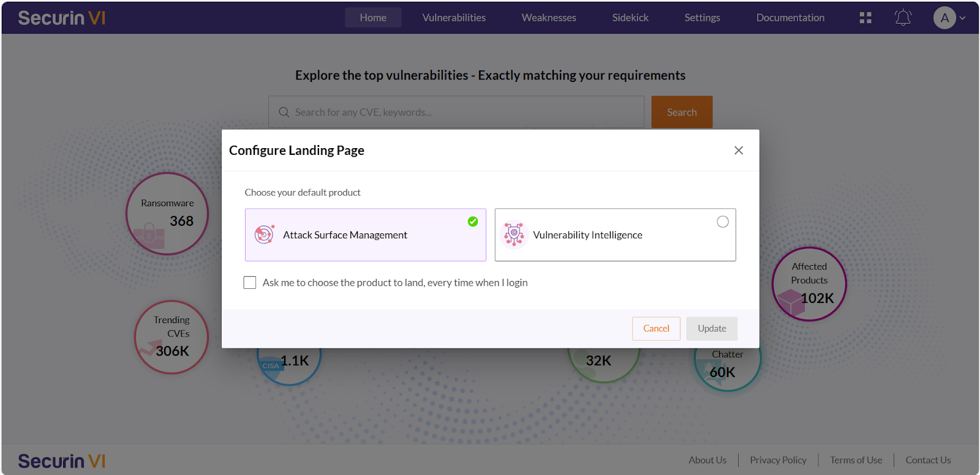Expand the account dropdown chevron

click(962, 18)
